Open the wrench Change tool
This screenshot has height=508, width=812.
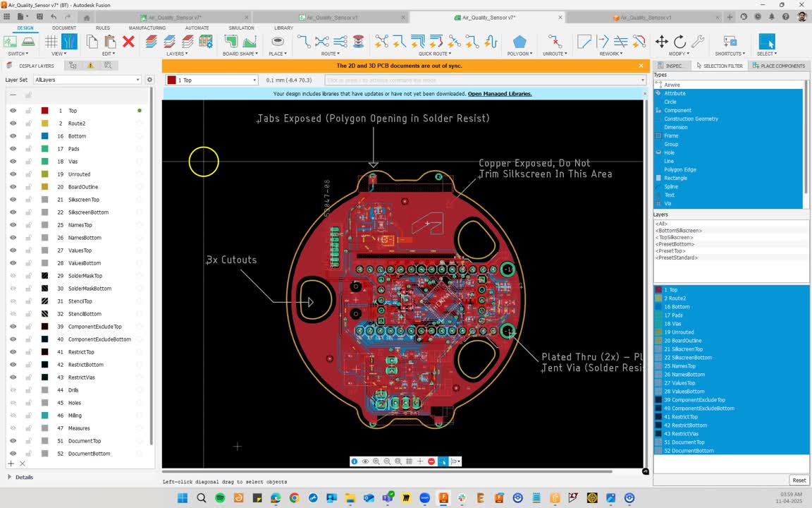tap(698, 42)
